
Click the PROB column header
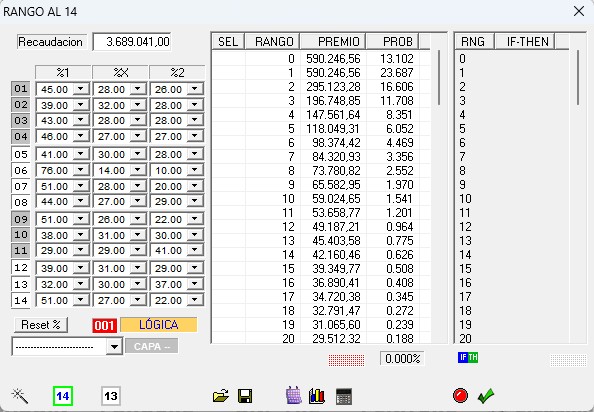[x=392, y=41]
